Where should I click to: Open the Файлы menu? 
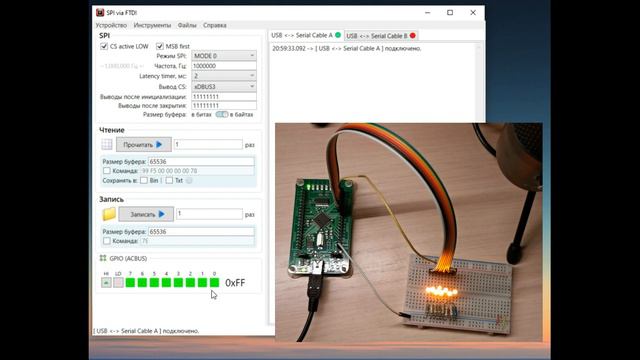187,25
